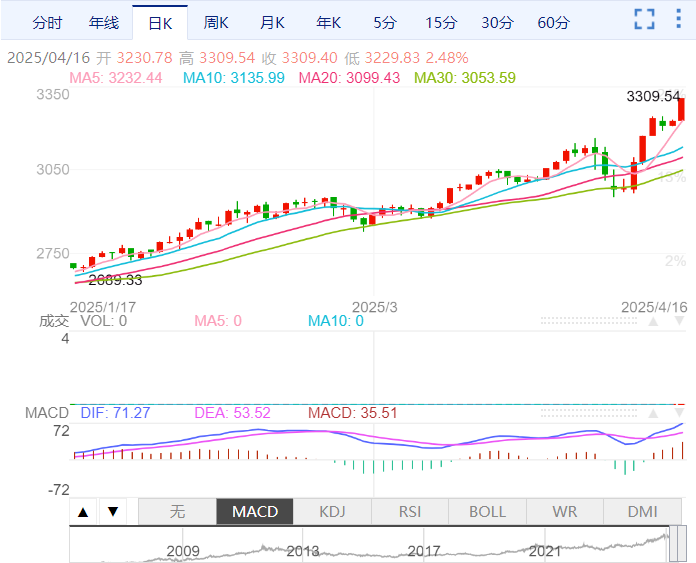Screen dimensions: 696x563
Task: Select WR indicator button
Action: click(565, 512)
